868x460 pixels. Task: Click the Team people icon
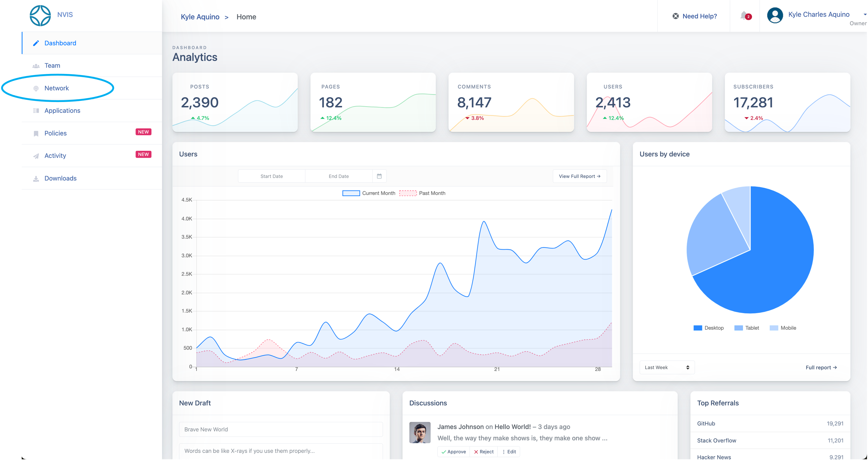tap(36, 66)
